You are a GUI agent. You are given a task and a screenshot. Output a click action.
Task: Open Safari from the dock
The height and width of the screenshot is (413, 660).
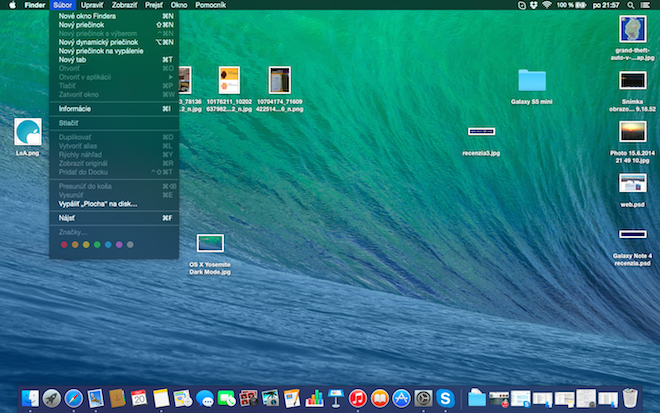tap(73, 398)
